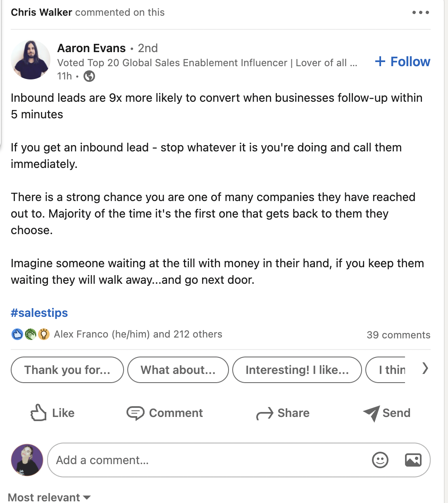Click your own avatar beside comment box
This screenshot has width=448, height=503.
27,460
